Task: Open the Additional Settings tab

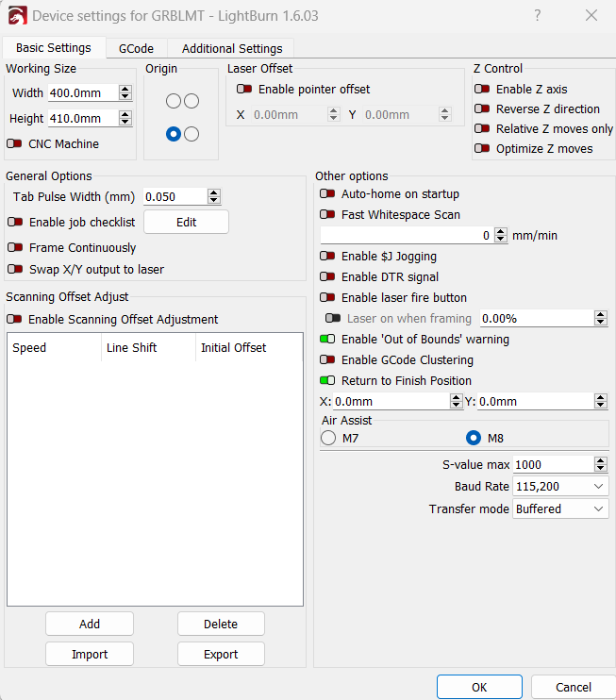Action: click(232, 48)
